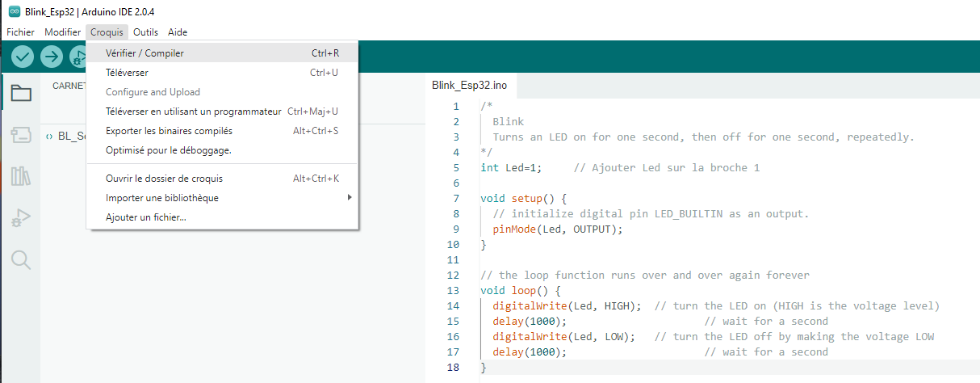
Task: Click 'delay(1000);' on line 17
Action: click(x=530, y=352)
